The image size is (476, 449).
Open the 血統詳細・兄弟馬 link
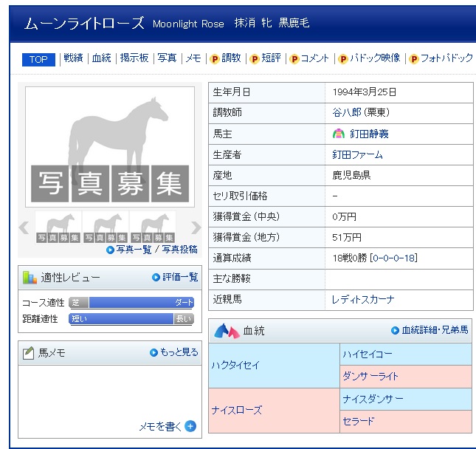tap(435, 330)
